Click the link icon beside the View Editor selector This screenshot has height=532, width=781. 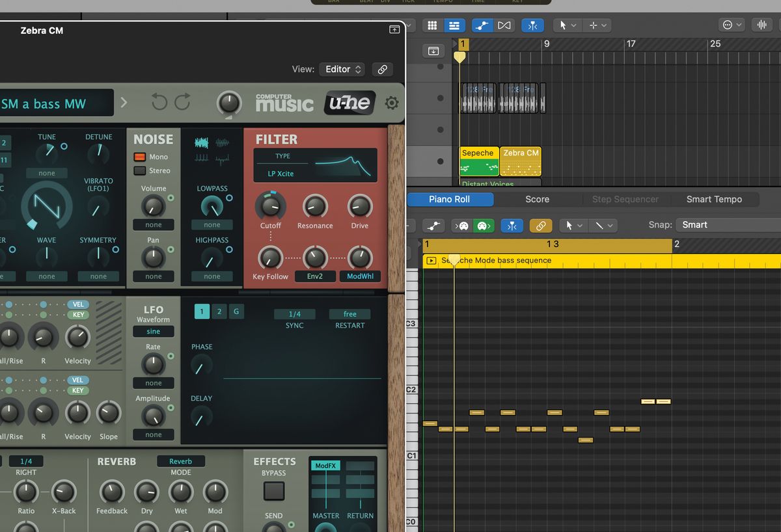point(382,69)
